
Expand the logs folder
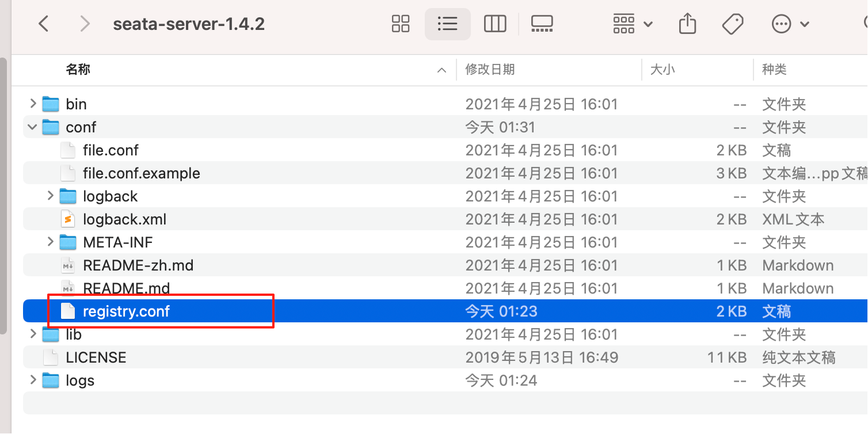(x=33, y=380)
